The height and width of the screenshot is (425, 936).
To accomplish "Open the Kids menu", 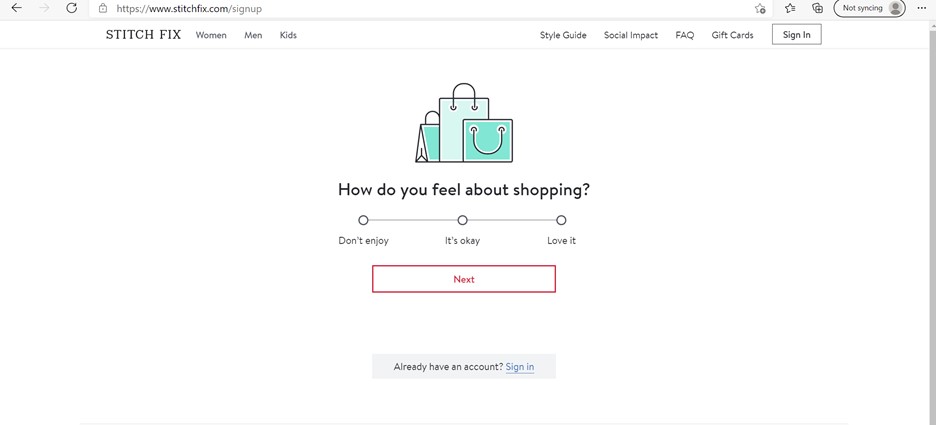I will pyautogui.click(x=288, y=35).
